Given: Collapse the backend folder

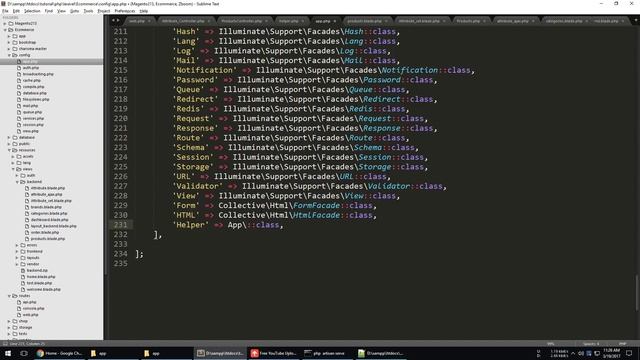Looking at the screenshot, I should point(17,182).
